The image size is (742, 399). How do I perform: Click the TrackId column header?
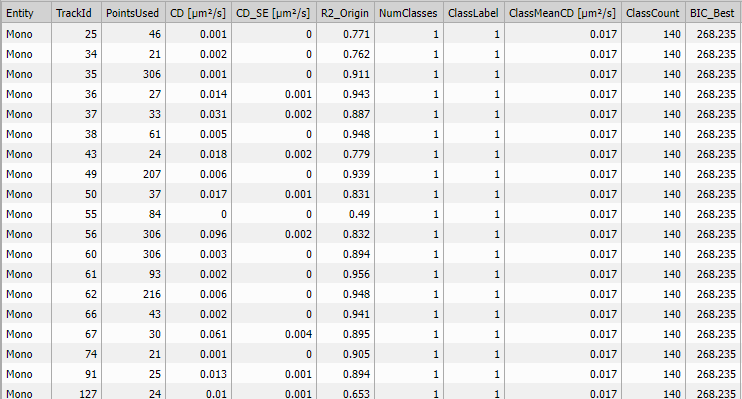pos(76,13)
